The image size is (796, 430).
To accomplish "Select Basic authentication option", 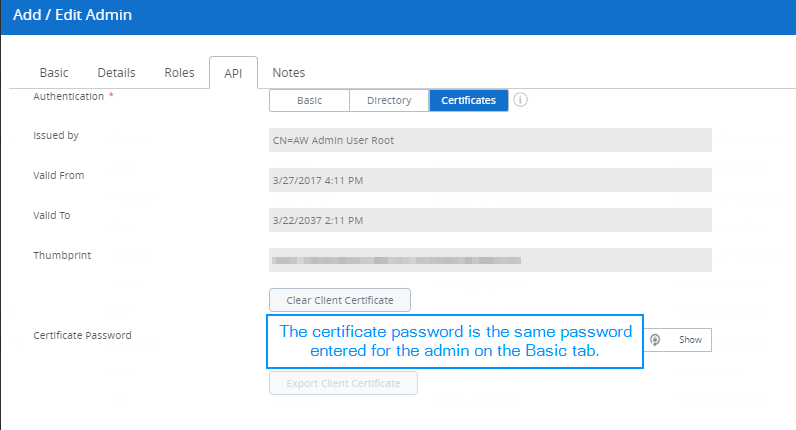I will (309, 100).
